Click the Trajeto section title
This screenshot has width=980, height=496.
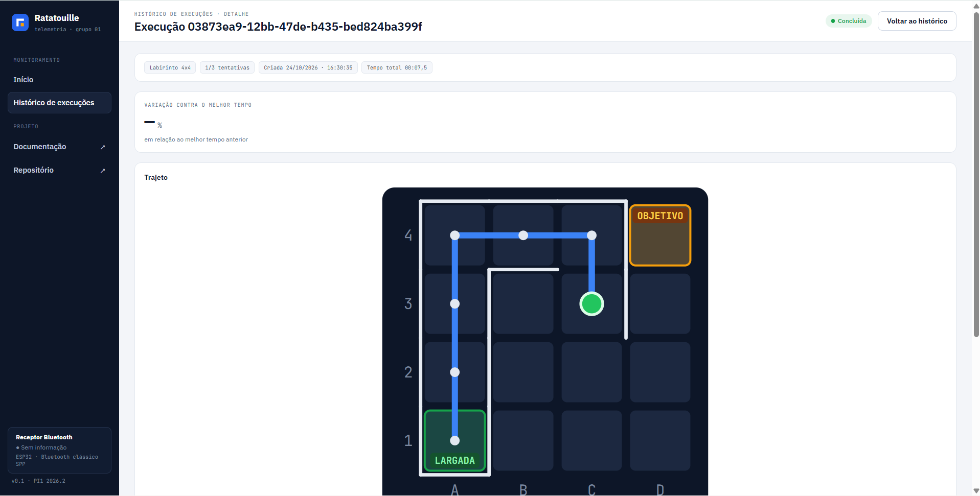[156, 177]
